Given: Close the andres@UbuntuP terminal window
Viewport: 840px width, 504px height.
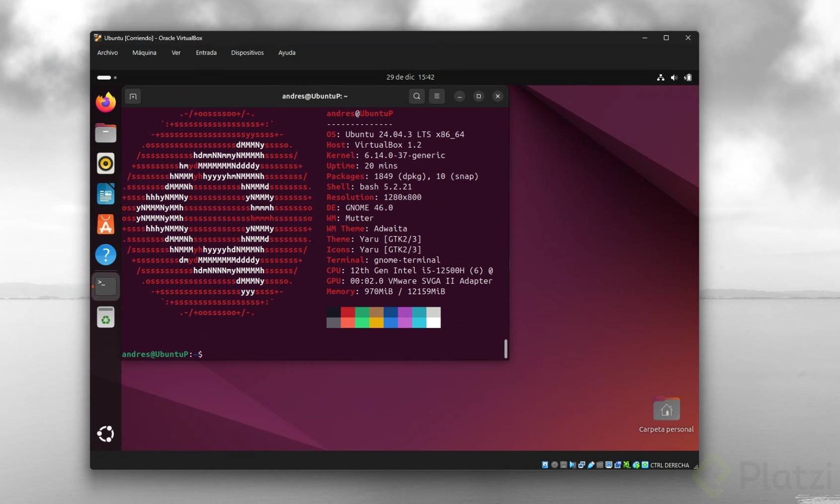Looking at the screenshot, I should point(498,96).
